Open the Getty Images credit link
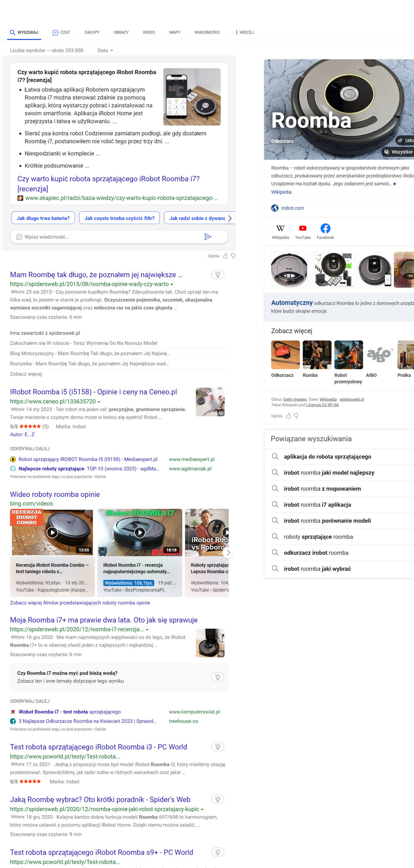 [x=295, y=399]
